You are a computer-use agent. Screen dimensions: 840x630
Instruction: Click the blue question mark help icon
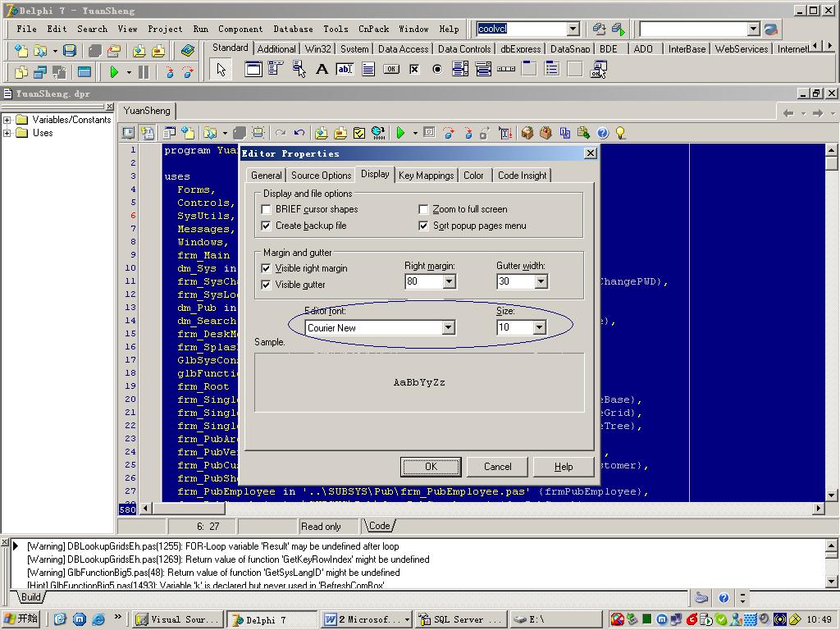pyautogui.click(x=603, y=133)
